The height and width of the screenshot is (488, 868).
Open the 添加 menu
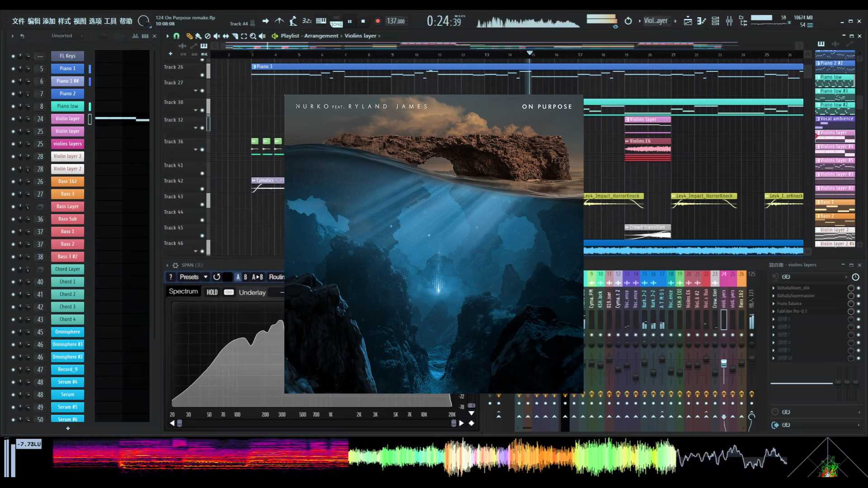coord(49,21)
